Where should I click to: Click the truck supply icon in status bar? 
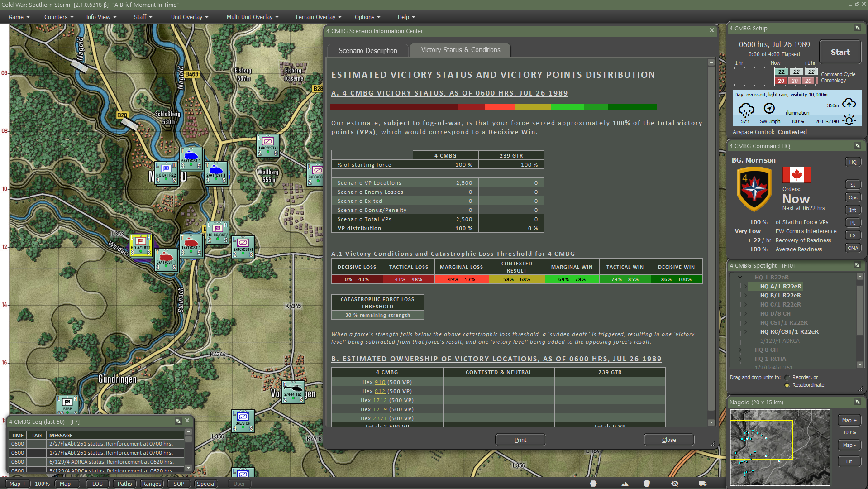[x=702, y=484]
